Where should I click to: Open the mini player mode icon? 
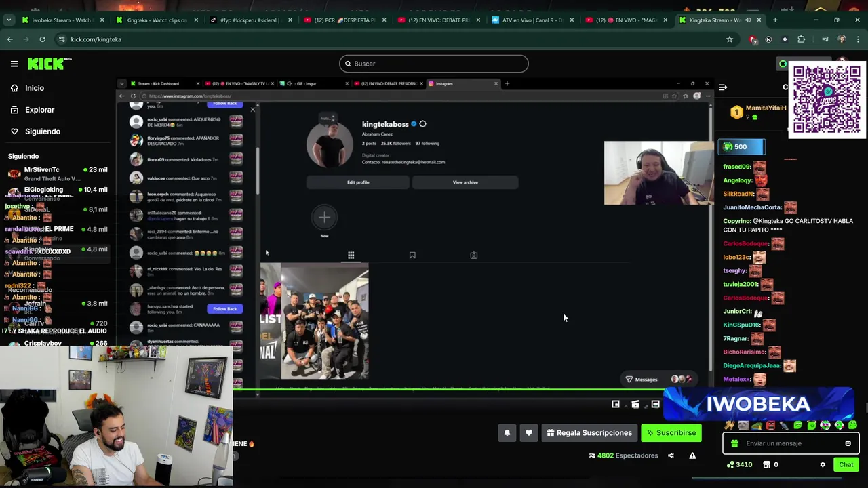point(616,405)
